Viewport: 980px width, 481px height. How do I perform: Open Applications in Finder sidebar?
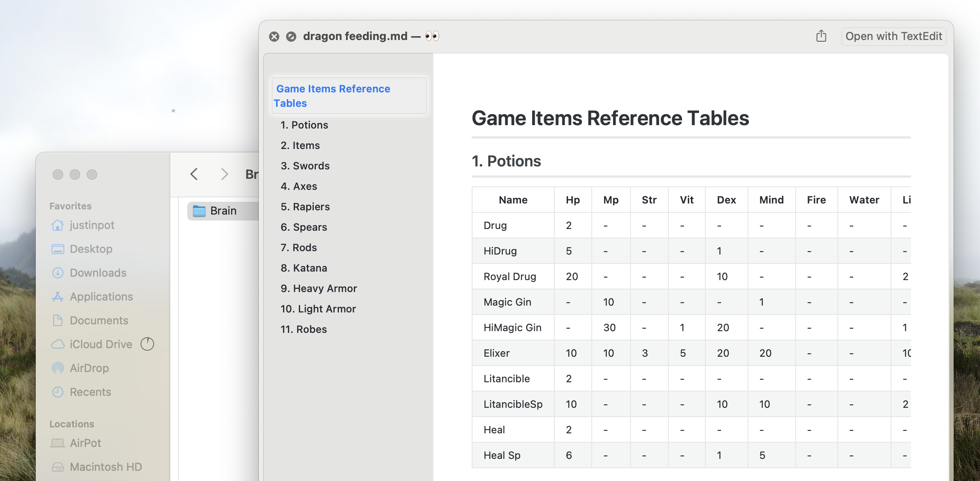click(92, 297)
